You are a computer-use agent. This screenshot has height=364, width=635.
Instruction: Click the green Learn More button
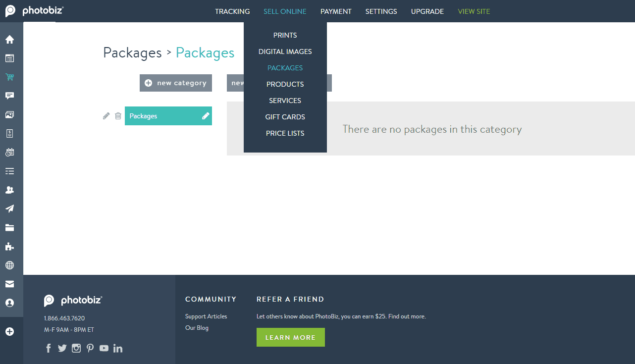(x=290, y=337)
